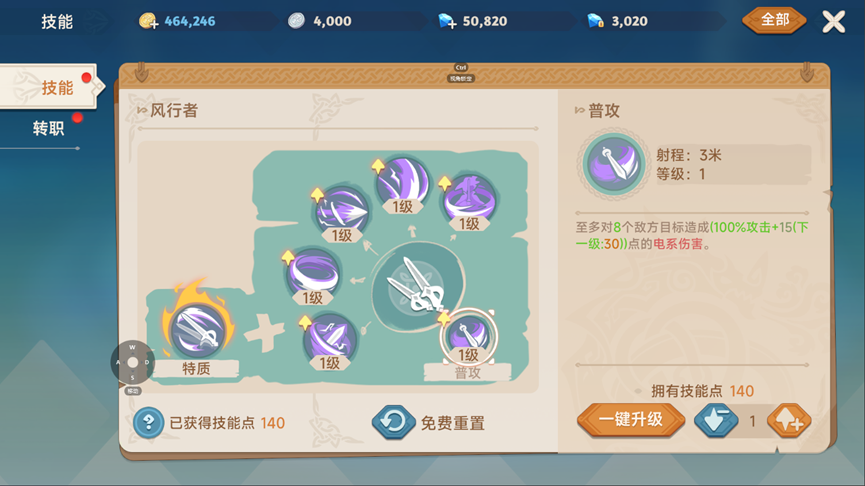Switch to the 技能 skills tab
Viewport: 865px width, 486px height.
(51, 87)
